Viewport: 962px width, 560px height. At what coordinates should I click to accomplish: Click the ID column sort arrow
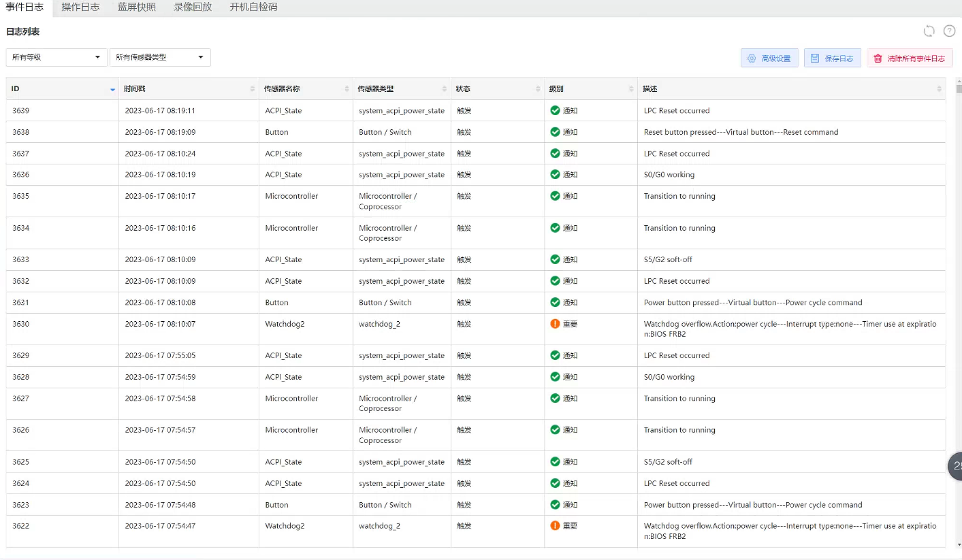112,89
